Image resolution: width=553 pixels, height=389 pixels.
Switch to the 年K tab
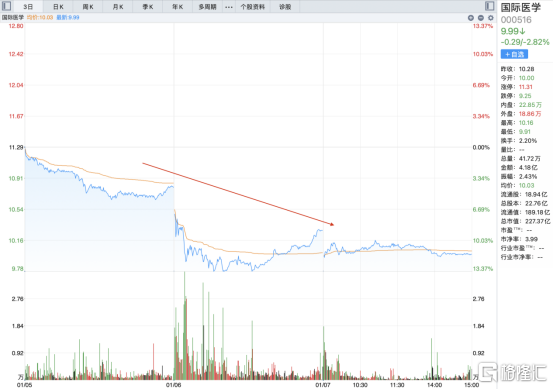pyautogui.click(x=178, y=7)
